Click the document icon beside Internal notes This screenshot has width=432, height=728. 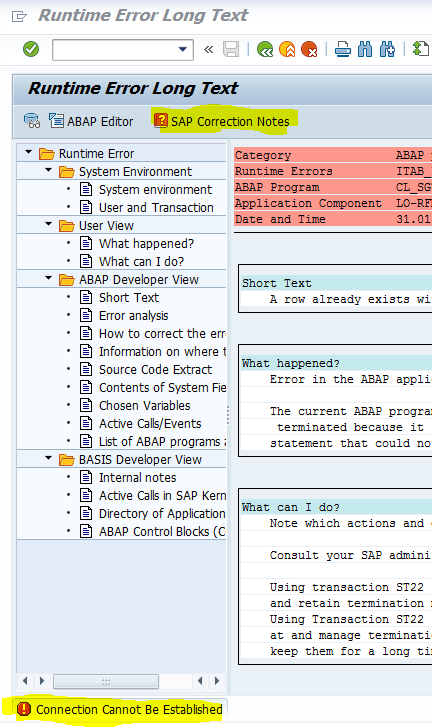point(86,477)
